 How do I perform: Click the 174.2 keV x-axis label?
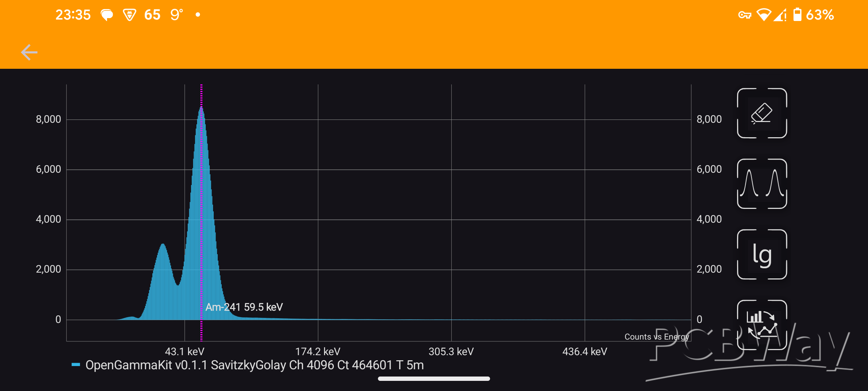click(x=318, y=352)
